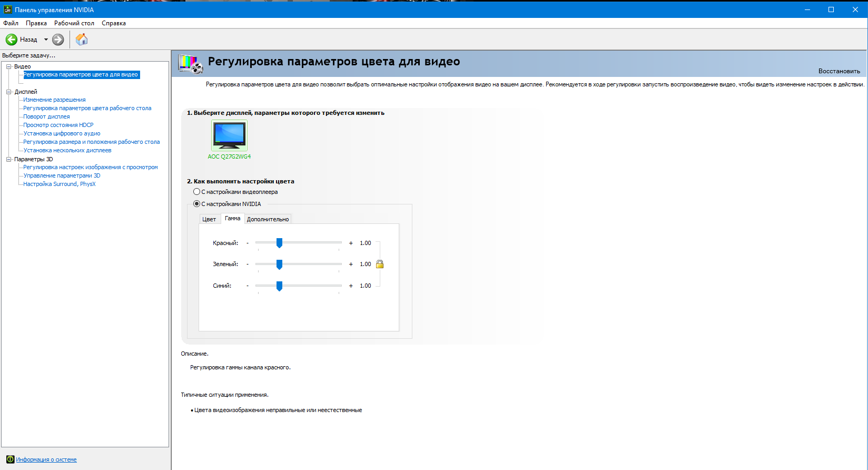Click plus for Зеленый gamma
Image resolution: width=868 pixels, height=470 pixels.
[x=351, y=264]
